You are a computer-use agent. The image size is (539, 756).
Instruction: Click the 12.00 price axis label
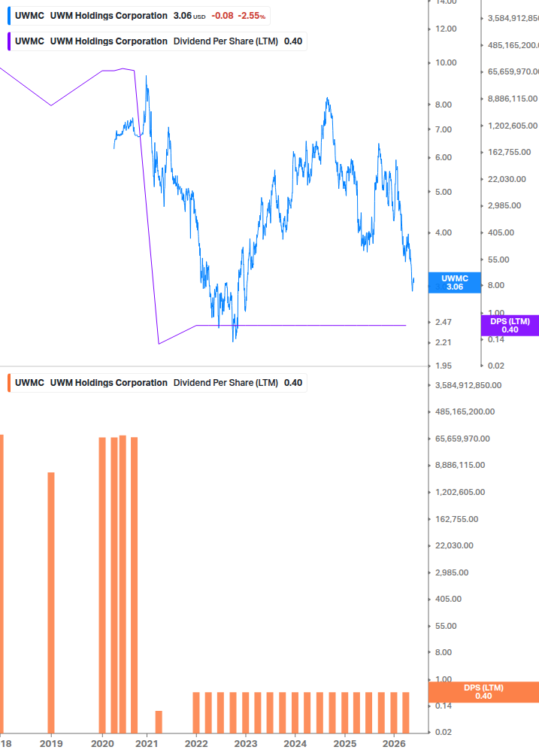pyautogui.click(x=446, y=29)
